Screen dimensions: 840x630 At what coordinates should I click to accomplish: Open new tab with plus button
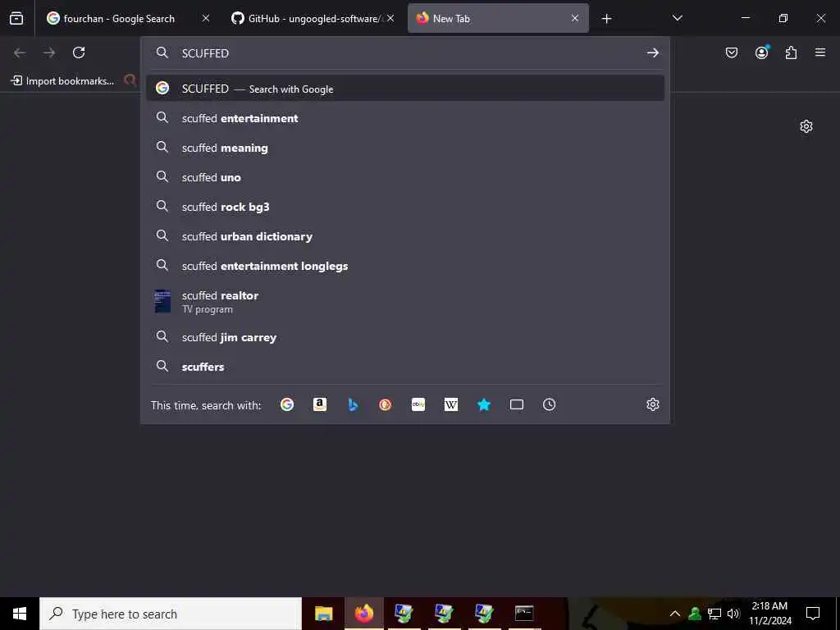point(606,19)
